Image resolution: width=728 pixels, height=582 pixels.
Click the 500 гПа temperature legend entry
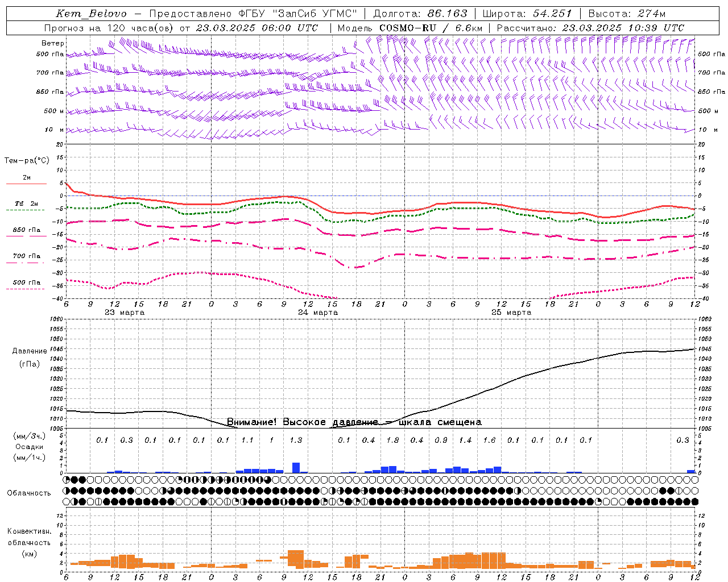click(x=27, y=282)
